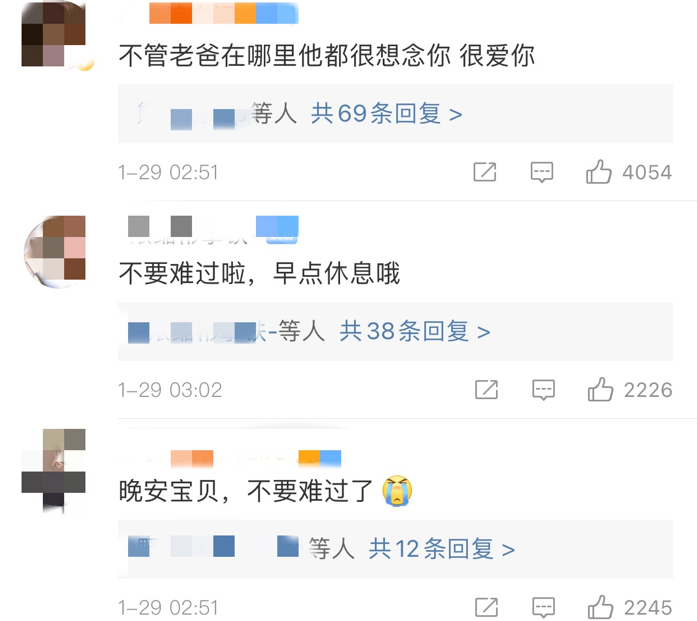Viewport: 697px width, 621px height.
Task: Tap reply icon on 2226-like comment
Action: point(544,390)
